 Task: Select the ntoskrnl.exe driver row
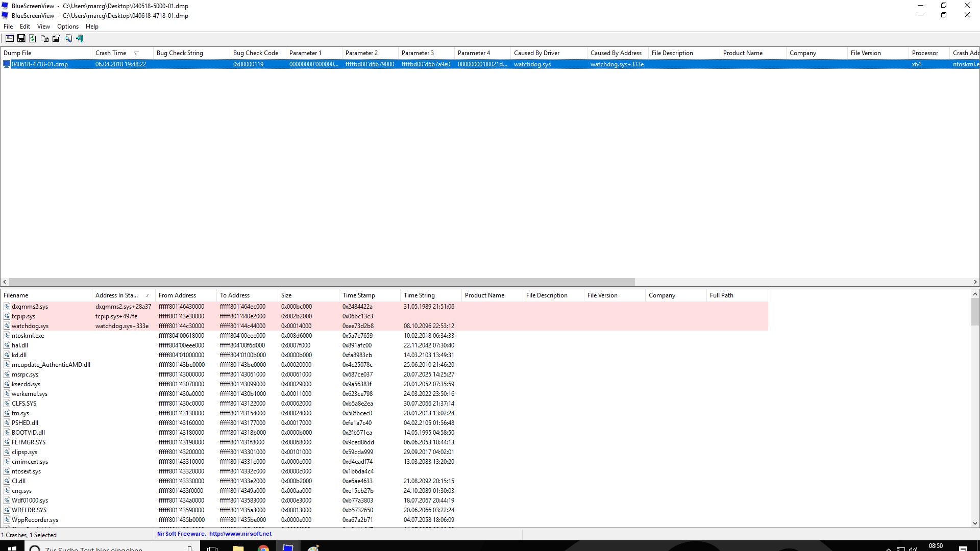(28, 336)
